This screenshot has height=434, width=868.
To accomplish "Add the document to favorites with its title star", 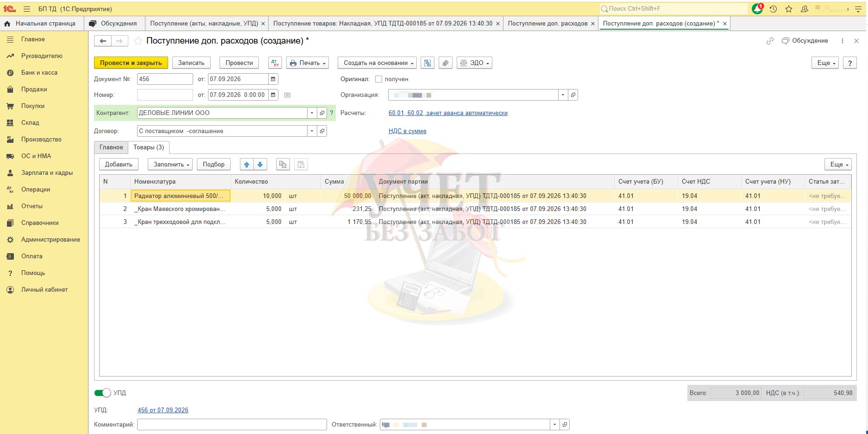I will pos(138,41).
